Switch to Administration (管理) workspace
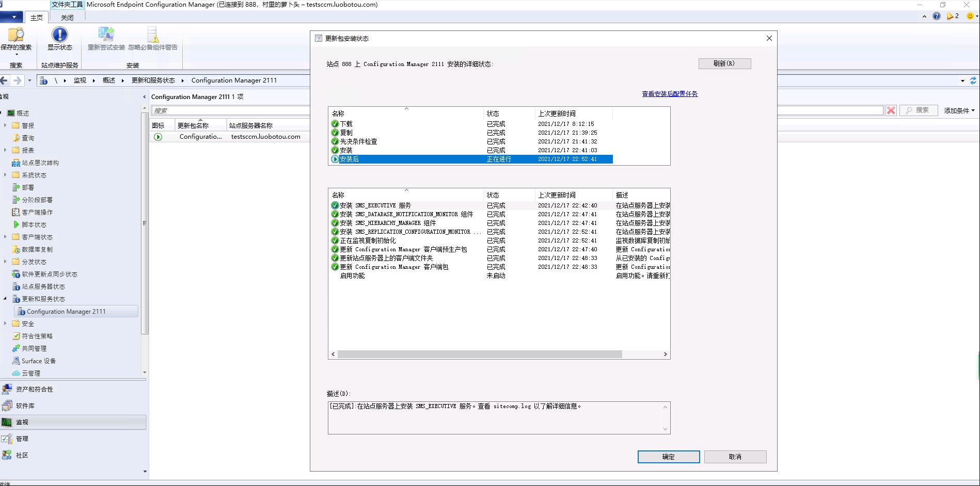980x486 pixels. [73, 439]
